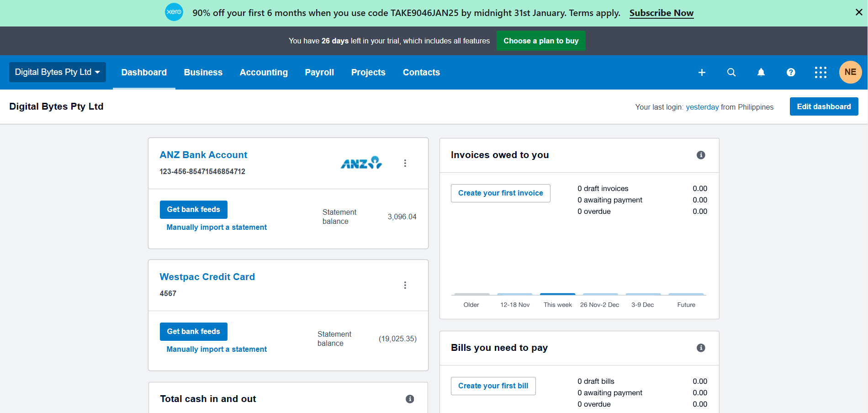Open Westpac Credit Card options menu

tap(405, 285)
